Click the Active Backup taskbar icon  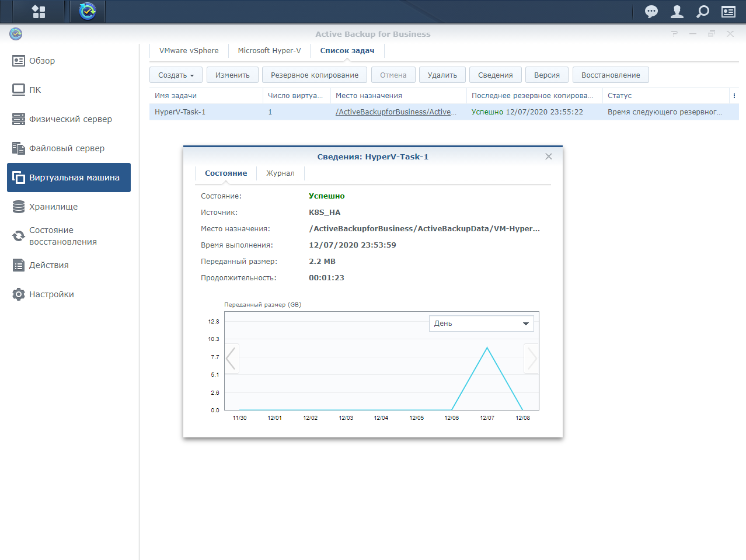pos(88,11)
